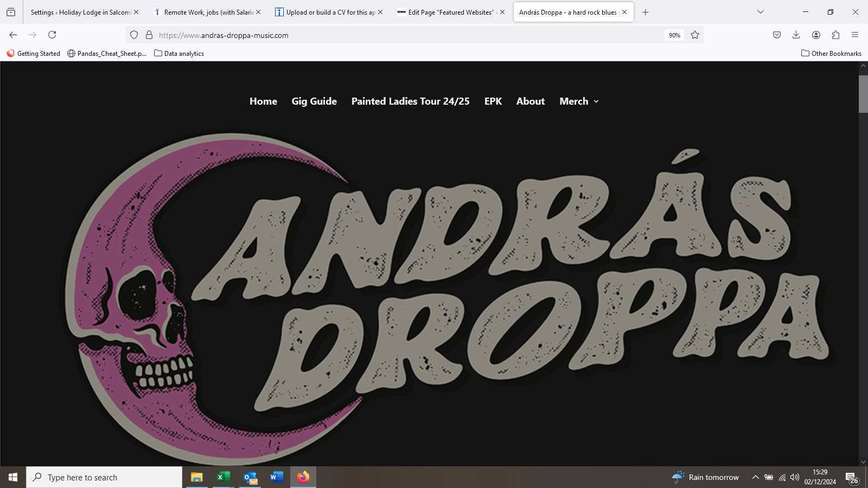Click the Firefox taskbar icon
868x488 pixels.
tap(303, 477)
